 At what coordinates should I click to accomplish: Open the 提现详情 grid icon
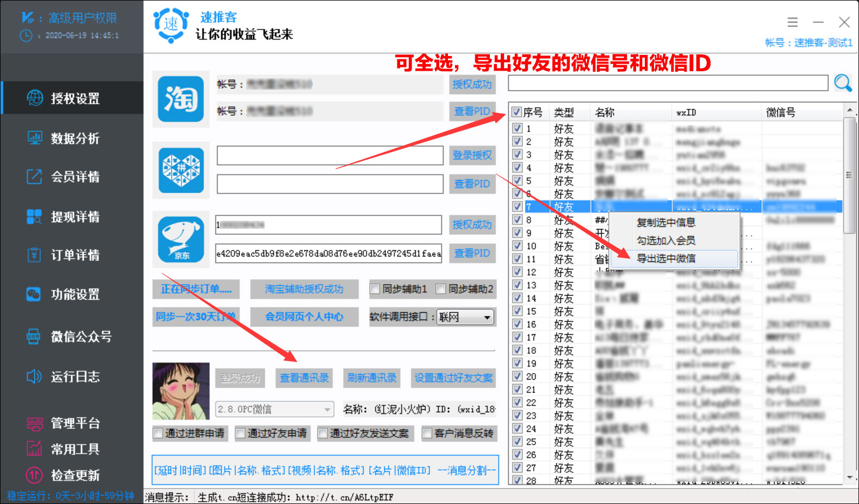point(34,216)
